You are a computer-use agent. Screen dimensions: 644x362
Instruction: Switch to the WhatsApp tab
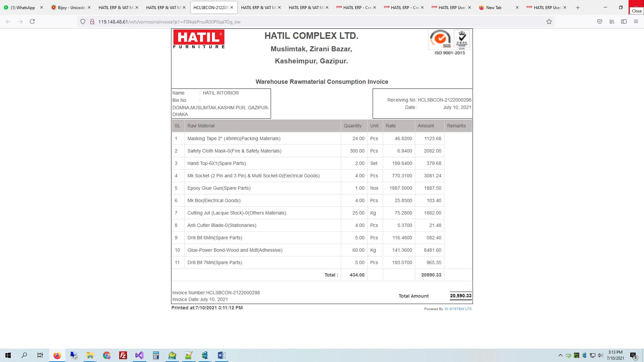(x=23, y=7)
